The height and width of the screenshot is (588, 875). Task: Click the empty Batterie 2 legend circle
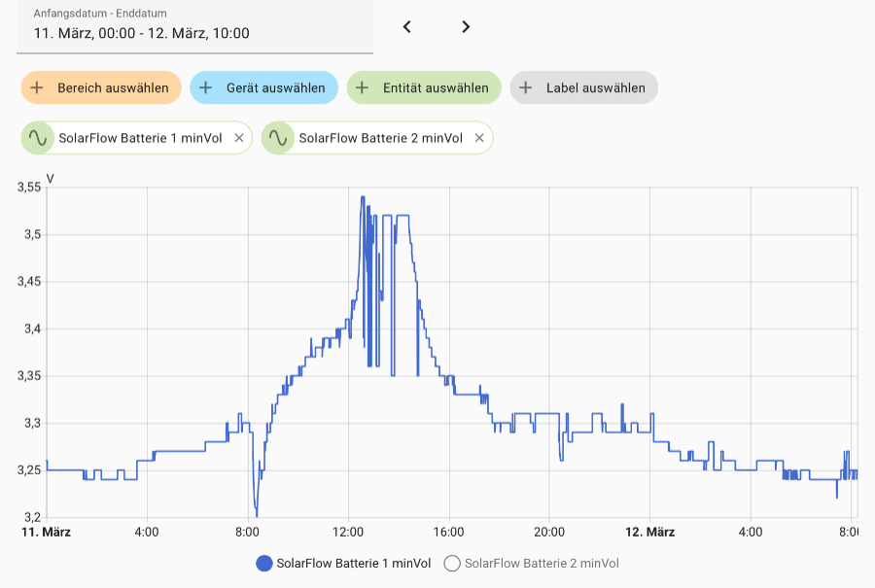tap(452, 564)
